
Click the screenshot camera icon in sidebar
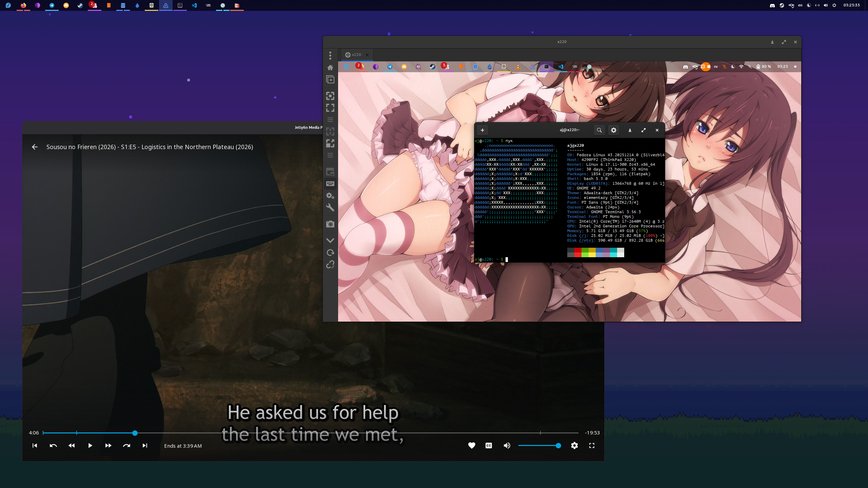click(330, 224)
